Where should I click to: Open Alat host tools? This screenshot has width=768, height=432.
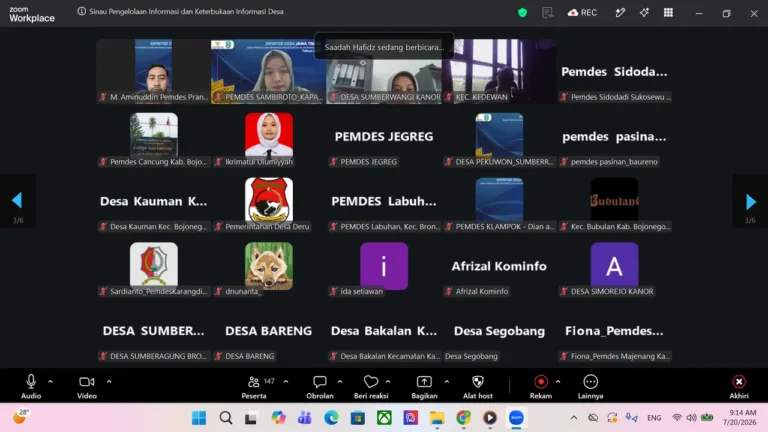478,386
